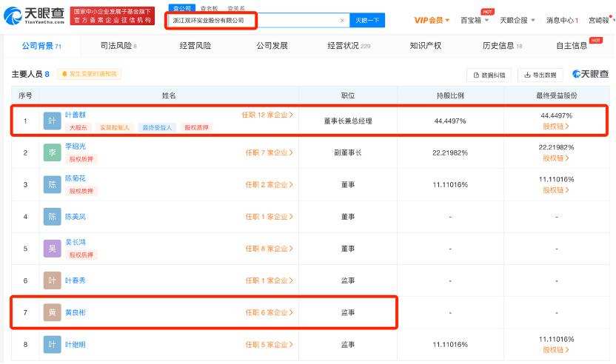
Task: Clear the search box with the X icon
Action: [342, 21]
